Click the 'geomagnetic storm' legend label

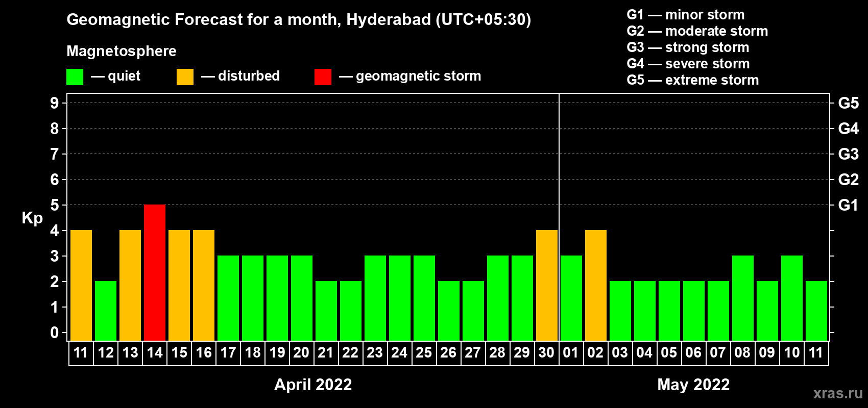[419, 76]
